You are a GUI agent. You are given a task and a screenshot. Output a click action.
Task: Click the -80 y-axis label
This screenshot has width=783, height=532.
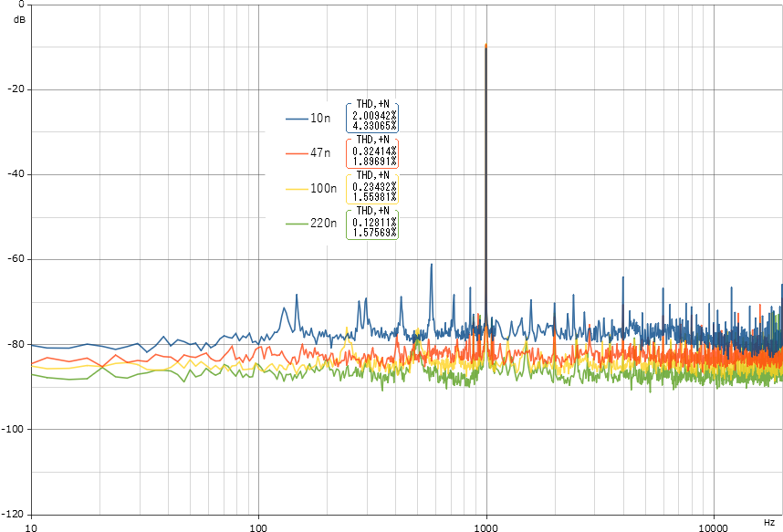coord(16,344)
